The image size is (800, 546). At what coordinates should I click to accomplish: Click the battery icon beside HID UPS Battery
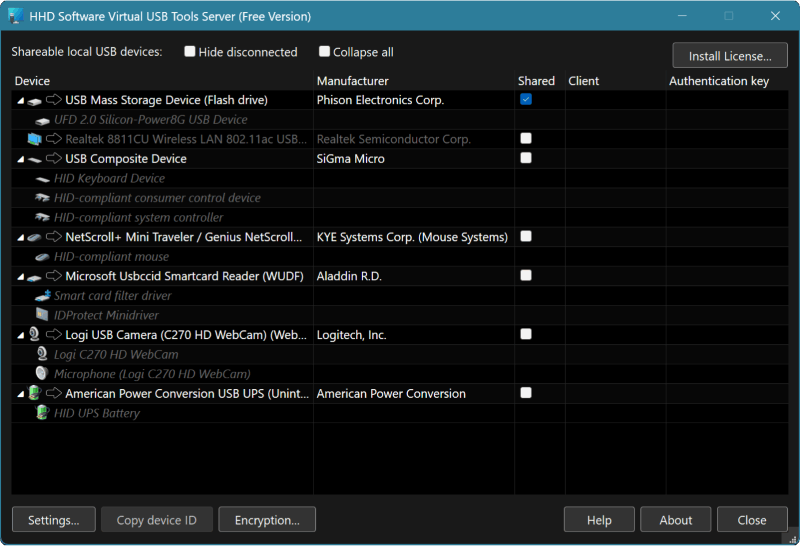(42, 412)
